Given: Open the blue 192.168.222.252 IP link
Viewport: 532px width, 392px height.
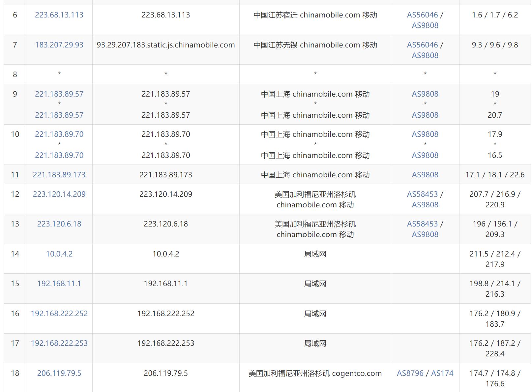Looking at the screenshot, I should pyautogui.click(x=59, y=314).
